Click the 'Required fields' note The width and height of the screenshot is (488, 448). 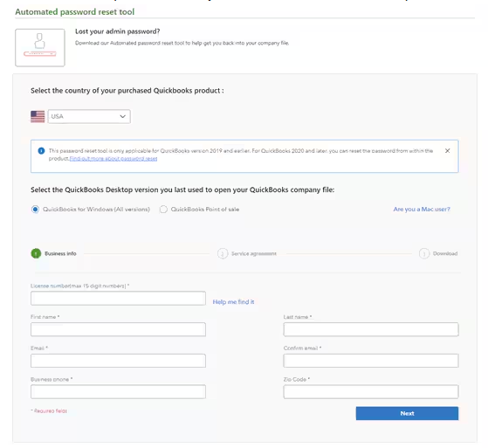pyautogui.click(x=49, y=411)
